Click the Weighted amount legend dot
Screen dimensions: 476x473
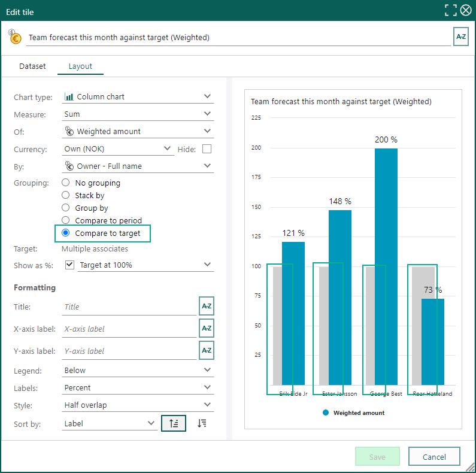[x=326, y=413]
